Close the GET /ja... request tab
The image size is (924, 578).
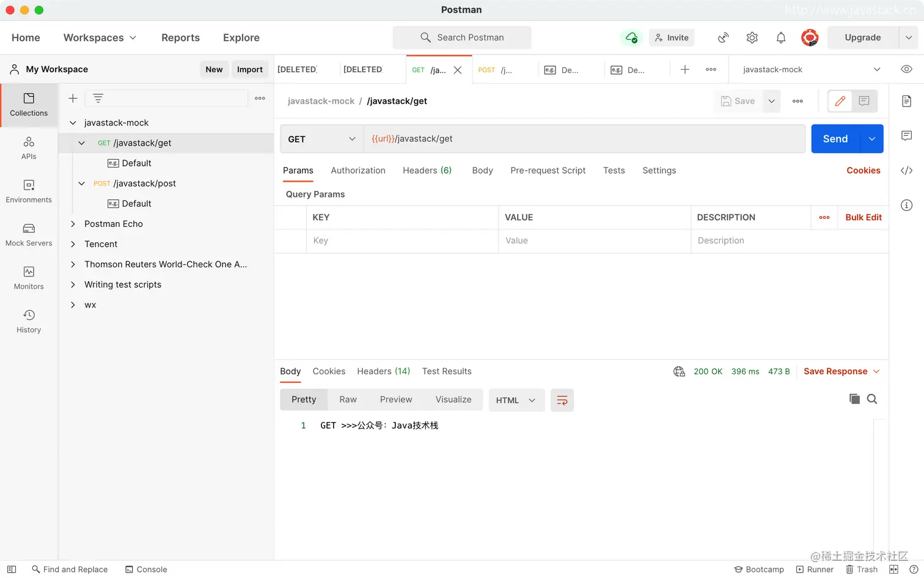(458, 70)
